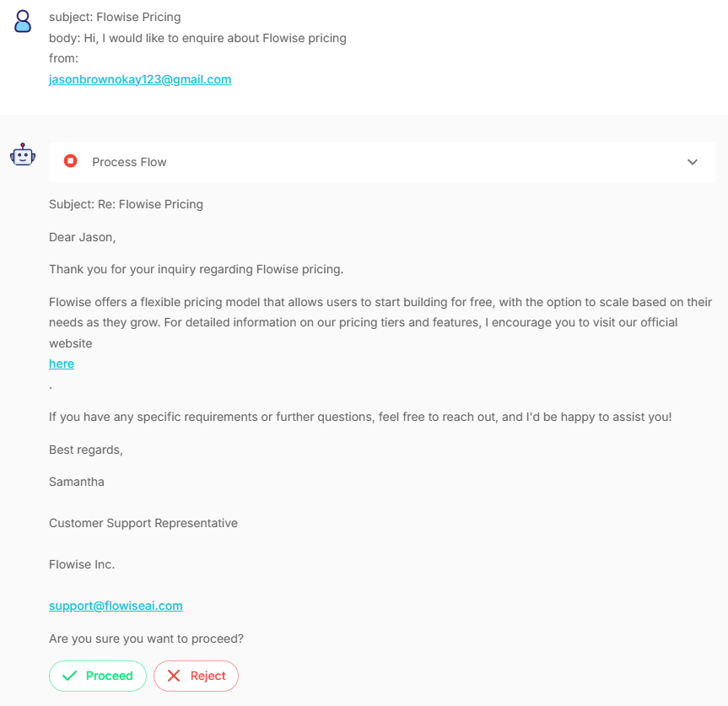
Task: Click the "Are you sure you want to proceed?" text
Action: 146,639
